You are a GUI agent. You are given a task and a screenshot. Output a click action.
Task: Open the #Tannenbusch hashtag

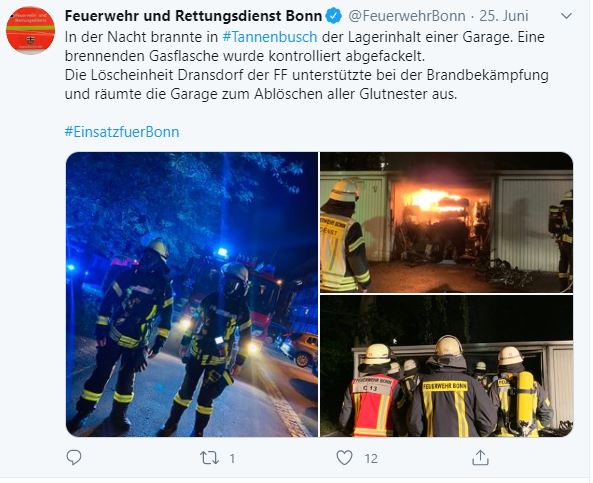pos(270,37)
